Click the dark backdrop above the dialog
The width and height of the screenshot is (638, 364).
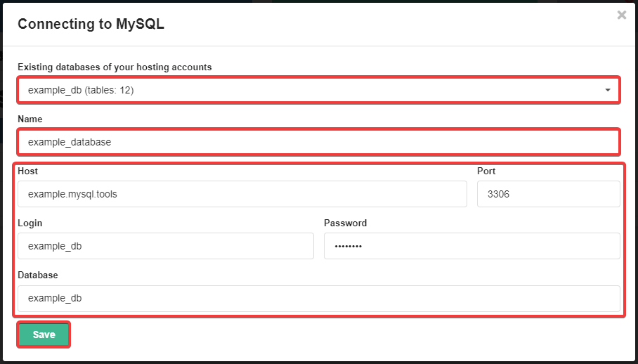[x=316, y=1]
